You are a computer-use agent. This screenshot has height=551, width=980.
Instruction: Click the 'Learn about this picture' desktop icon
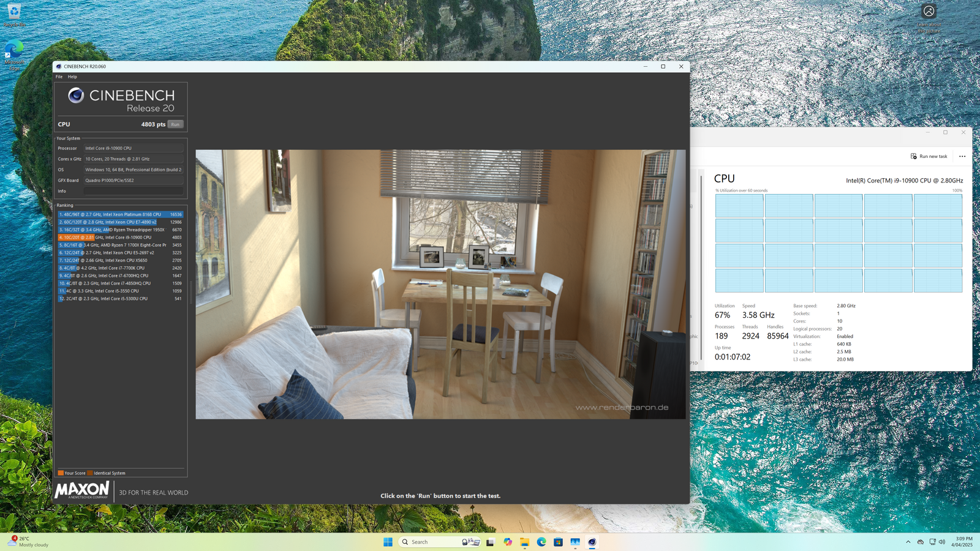tap(929, 18)
